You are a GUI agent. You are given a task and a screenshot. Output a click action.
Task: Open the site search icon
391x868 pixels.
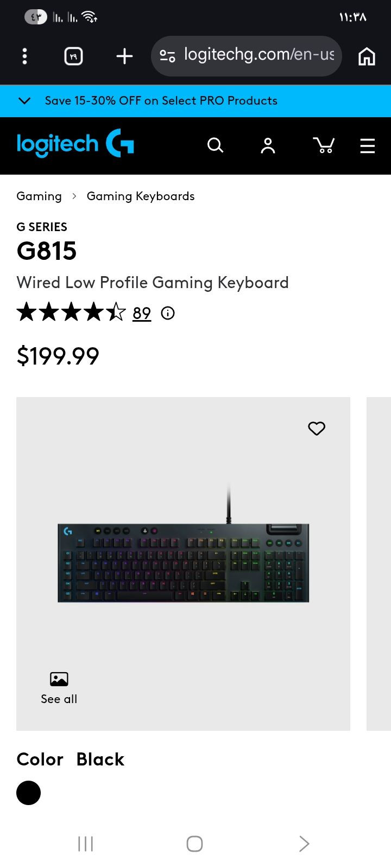(215, 145)
